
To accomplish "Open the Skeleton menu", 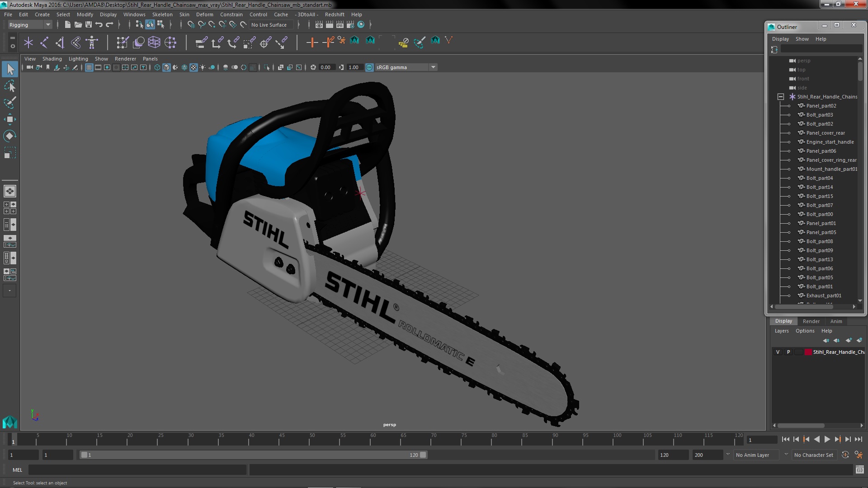I will [162, 14].
